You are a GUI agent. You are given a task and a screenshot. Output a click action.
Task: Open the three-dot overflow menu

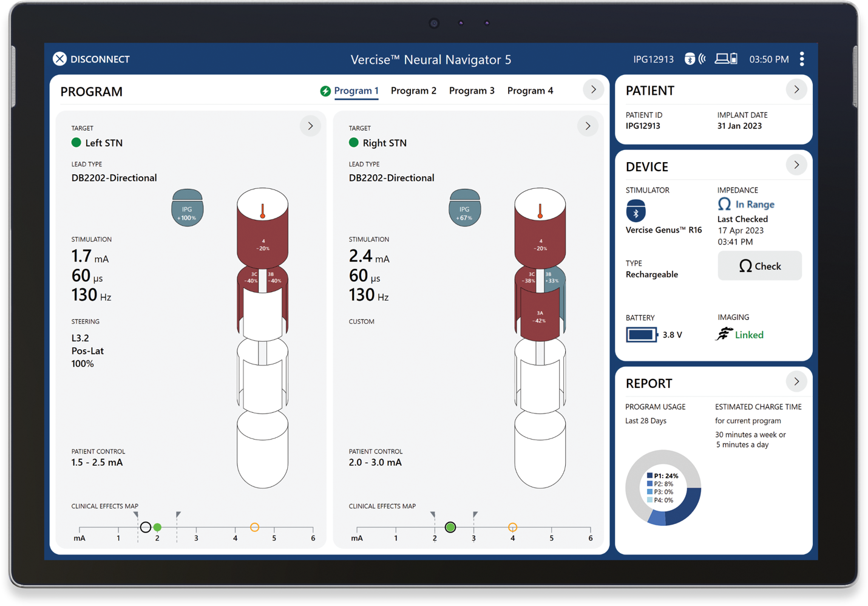802,59
